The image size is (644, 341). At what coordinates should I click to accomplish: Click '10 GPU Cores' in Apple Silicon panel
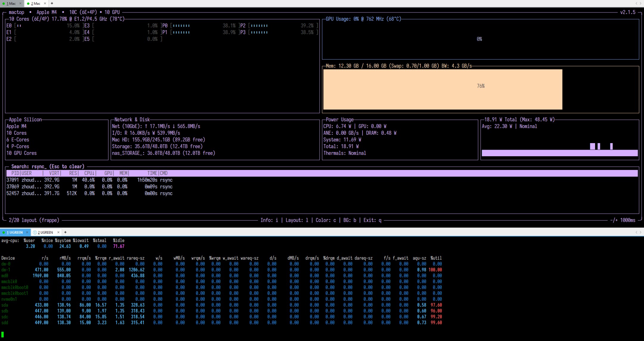pyautogui.click(x=21, y=153)
